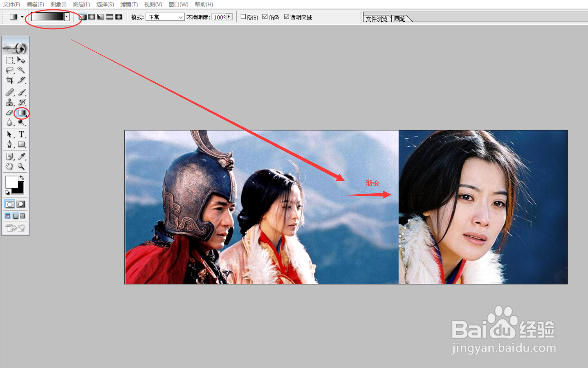This screenshot has width=588, height=368.
Task: Select Radial gradient type
Action: (92, 17)
